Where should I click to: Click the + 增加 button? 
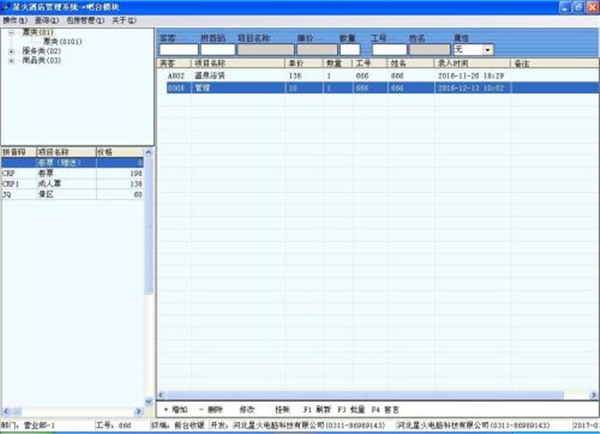[175, 410]
